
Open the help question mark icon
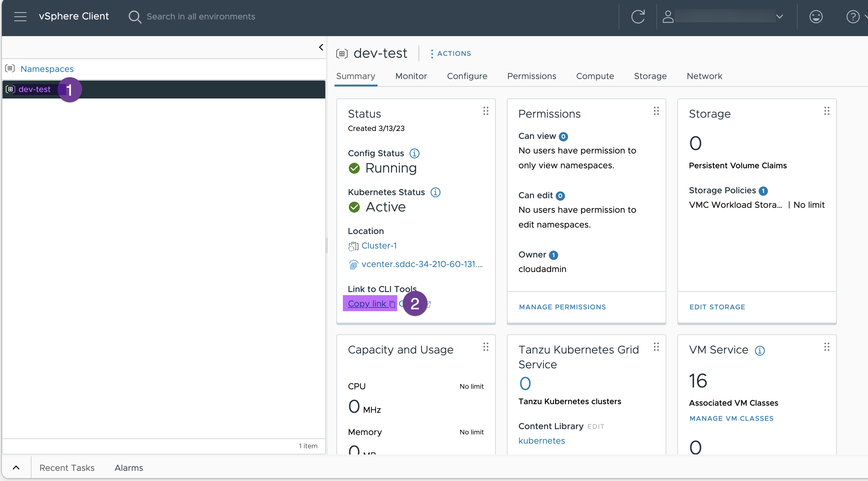pyautogui.click(x=853, y=16)
